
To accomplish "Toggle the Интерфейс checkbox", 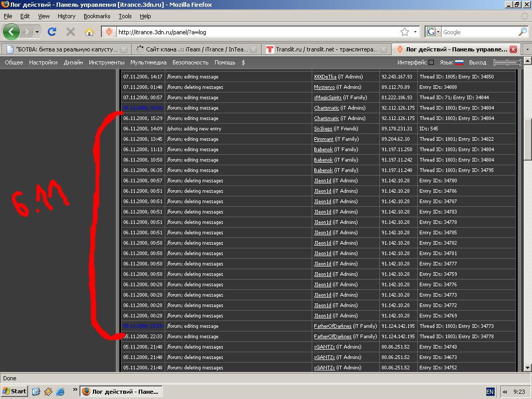I will tap(431, 62).
